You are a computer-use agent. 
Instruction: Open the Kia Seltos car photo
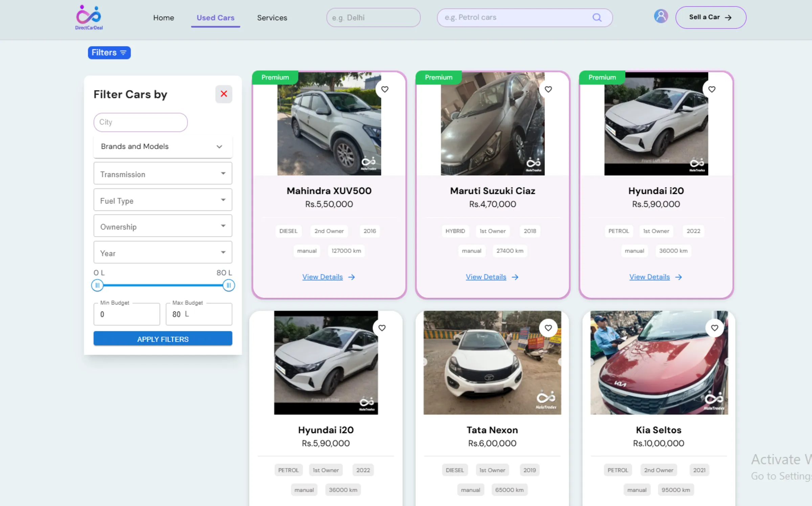pos(659,362)
